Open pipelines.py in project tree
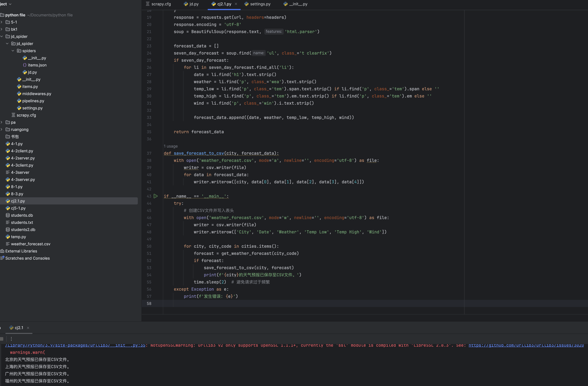The width and height of the screenshot is (588, 386). pos(31,101)
